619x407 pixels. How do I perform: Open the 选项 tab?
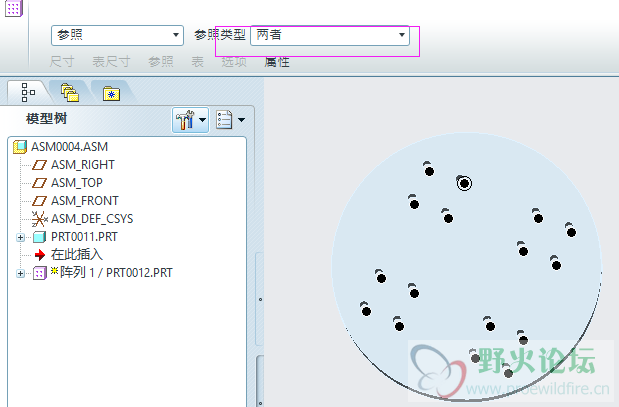pyautogui.click(x=234, y=62)
